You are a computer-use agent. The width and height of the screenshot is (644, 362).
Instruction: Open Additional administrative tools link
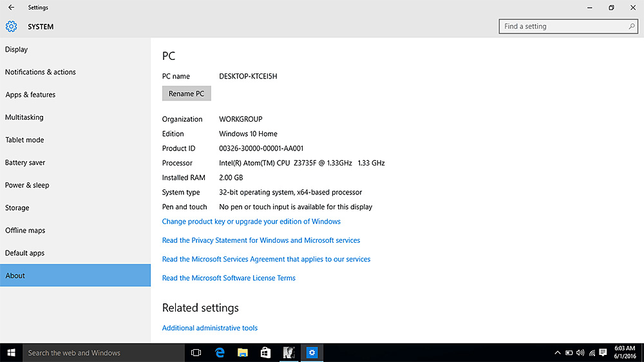click(x=209, y=328)
